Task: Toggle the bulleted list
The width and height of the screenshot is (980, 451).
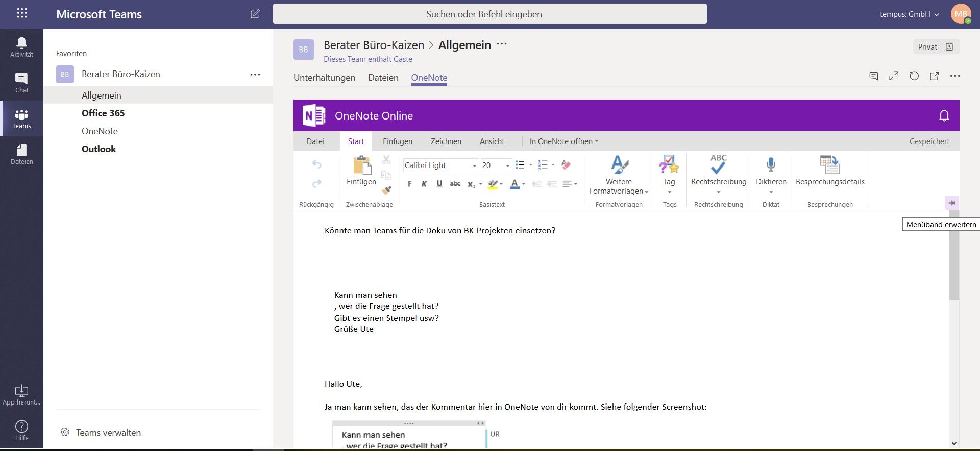Action: 520,165
